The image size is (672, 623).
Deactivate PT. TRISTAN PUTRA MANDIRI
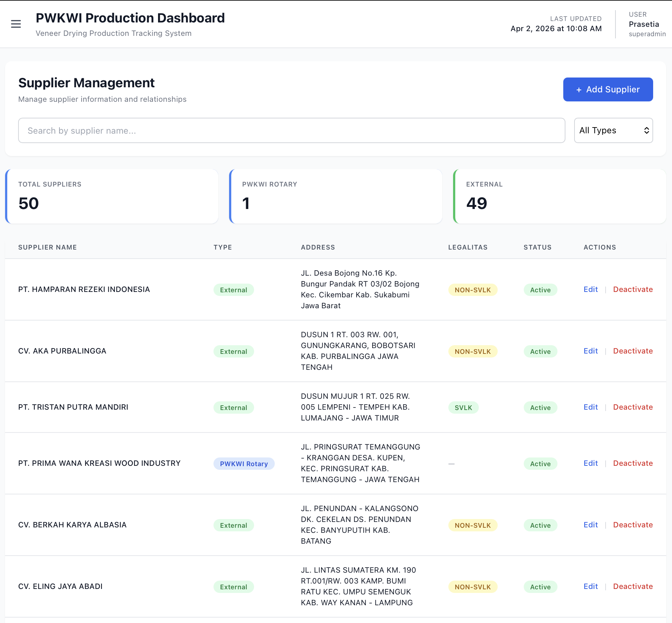point(633,407)
